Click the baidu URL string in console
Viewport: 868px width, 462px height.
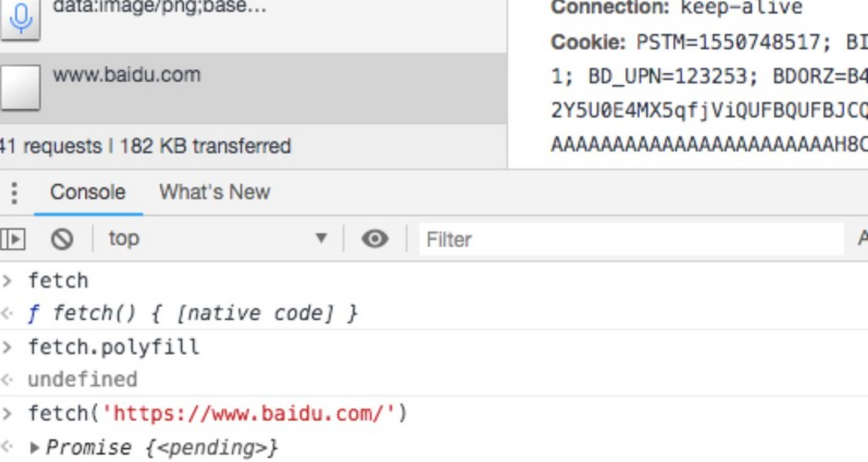[x=248, y=414]
